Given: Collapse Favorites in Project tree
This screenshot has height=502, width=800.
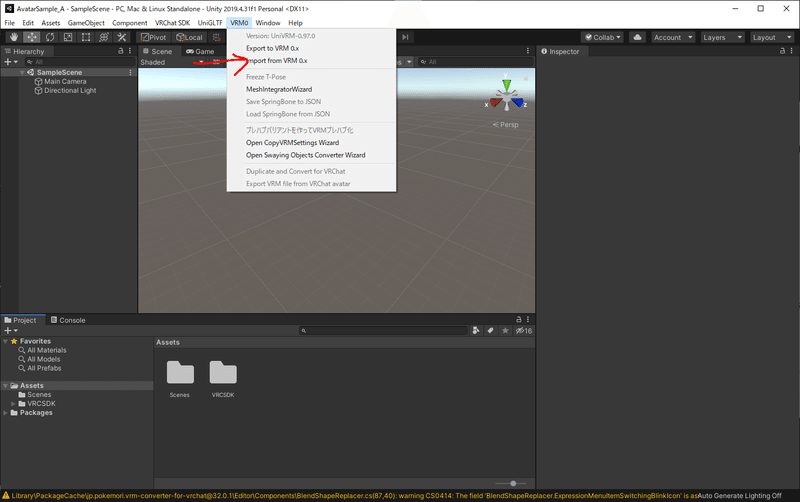Looking at the screenshot, I should pos(5,341).
